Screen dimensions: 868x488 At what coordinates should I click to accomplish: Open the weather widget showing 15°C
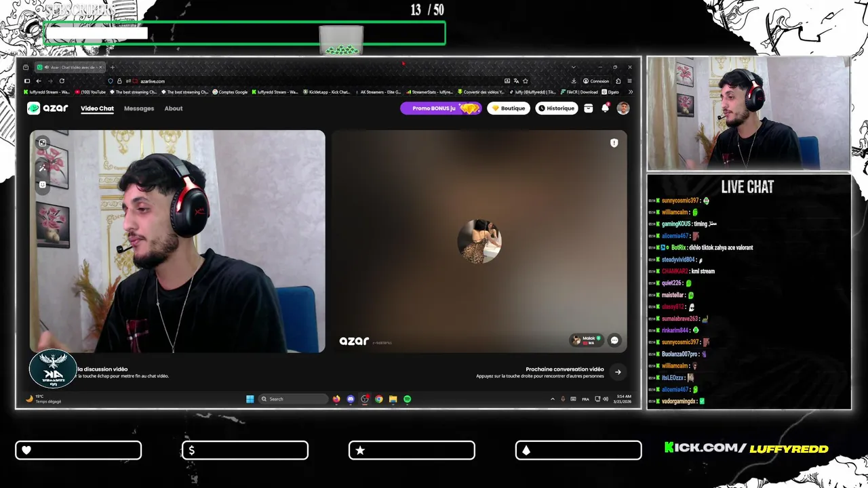point(43,399)
